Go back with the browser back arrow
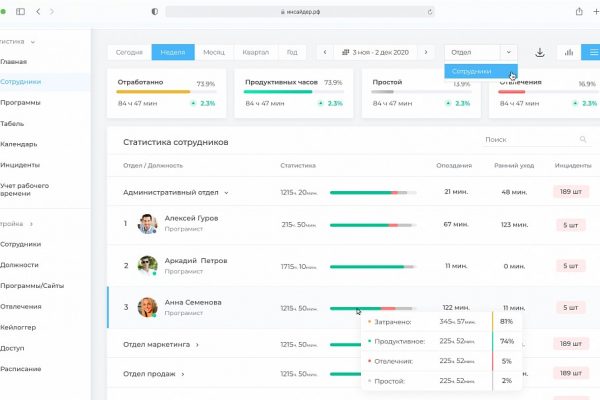The image size is (600, 400). coord(38,11)
